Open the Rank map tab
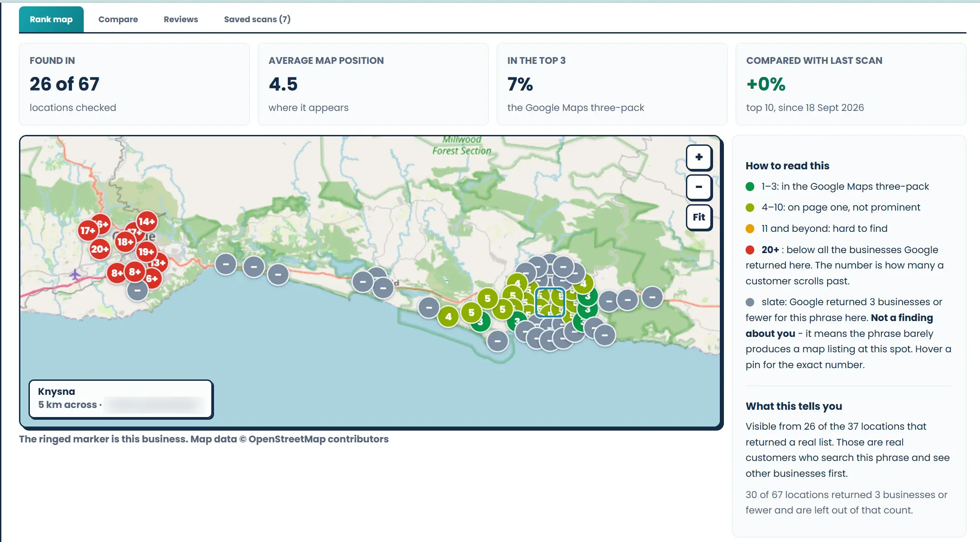Image resolution: width=980 pixels, height=542 pixels. [x=51, y=19]
